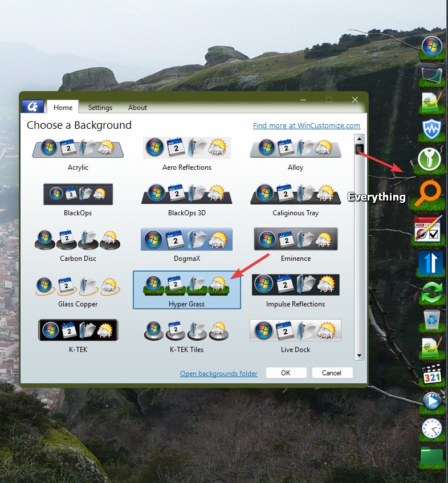Click the blue up-down arrows dock icon
The width and height of the screenshot is (448, 483).
tap(431, 264)
